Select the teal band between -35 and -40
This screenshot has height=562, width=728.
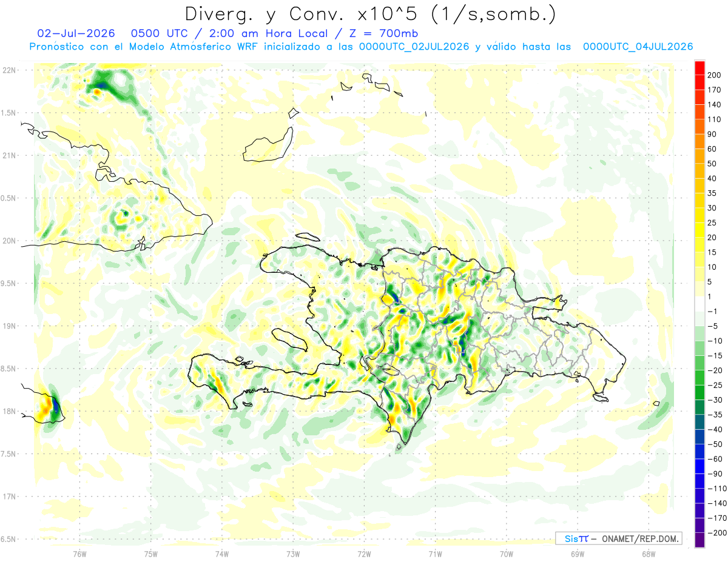coord(700,422)
